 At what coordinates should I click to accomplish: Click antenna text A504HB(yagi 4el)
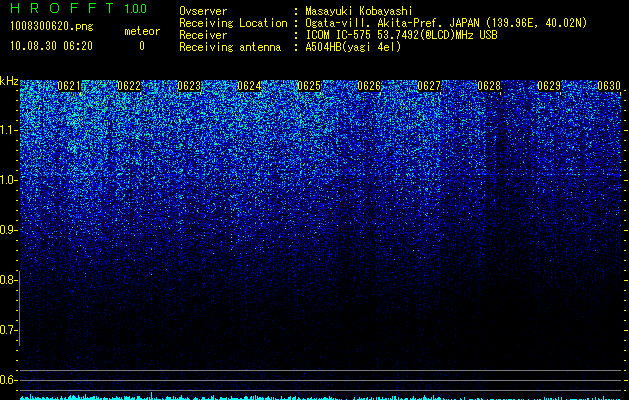coord(353,47)
